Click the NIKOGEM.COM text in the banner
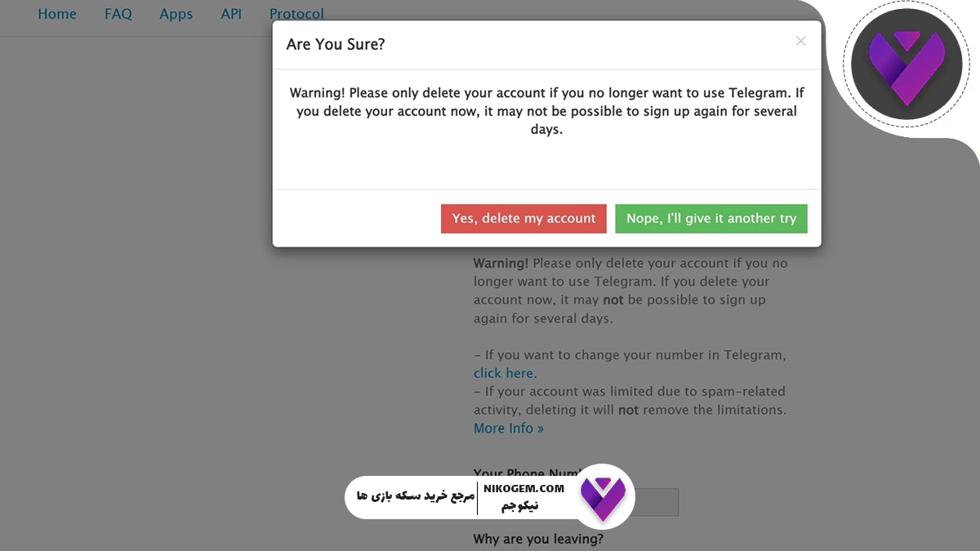 [523, 488]
